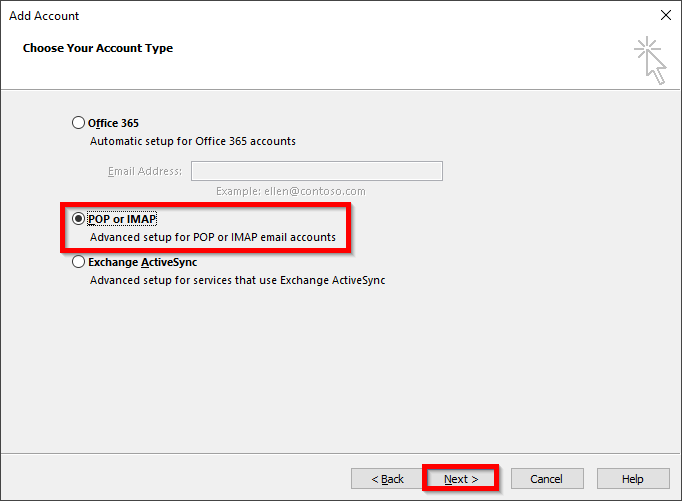Click 'Advanced setup for services that use Exchange ActiveSync'
The height and width of the screenshot is (501, 682).
coord(237,281)
